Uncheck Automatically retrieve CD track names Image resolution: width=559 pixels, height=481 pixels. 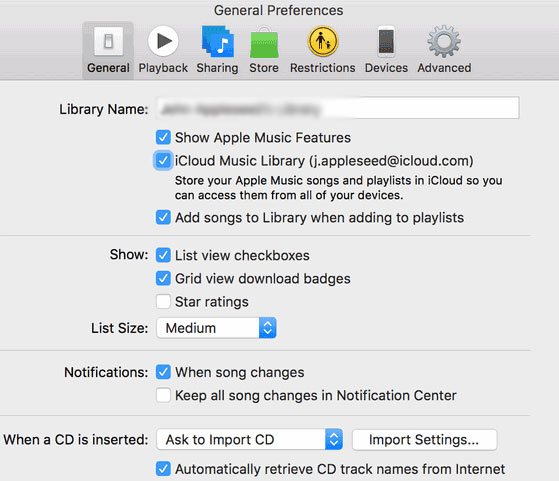[x=163, y=469]
